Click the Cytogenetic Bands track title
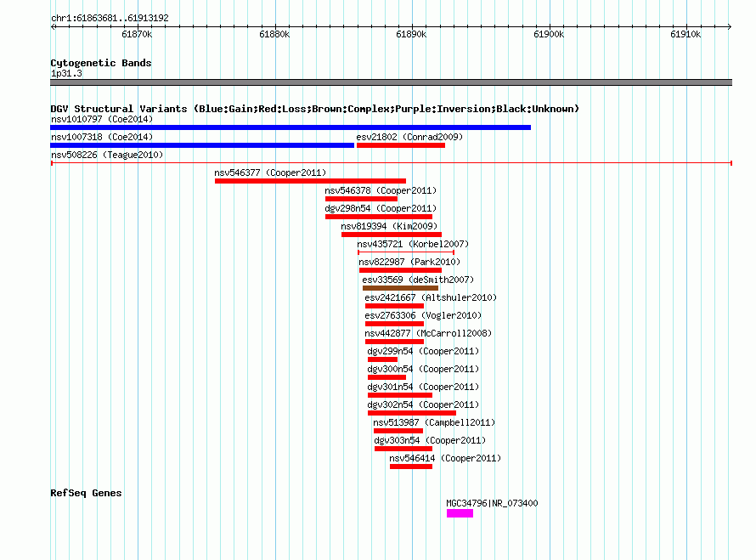 point(101,63)
